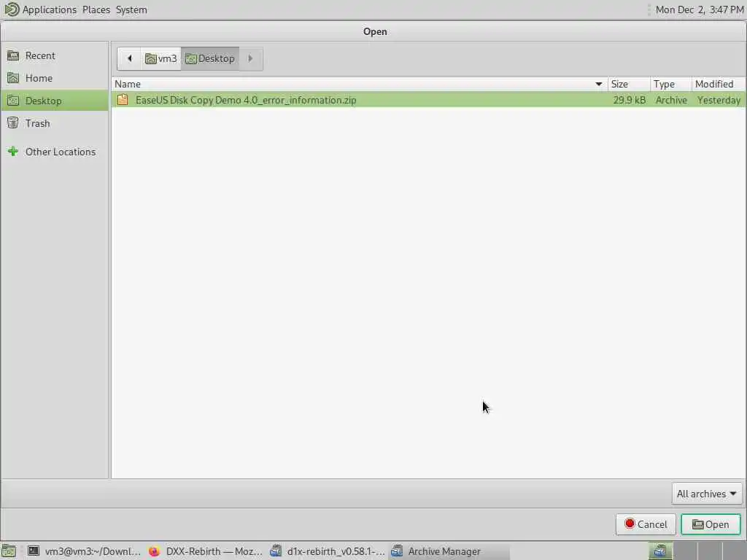Switch to d1x-rebirth_v0.58.1 taskbar window
This screenshot has width=747, height=560.
pyautogui.click(x=328, y=551)
